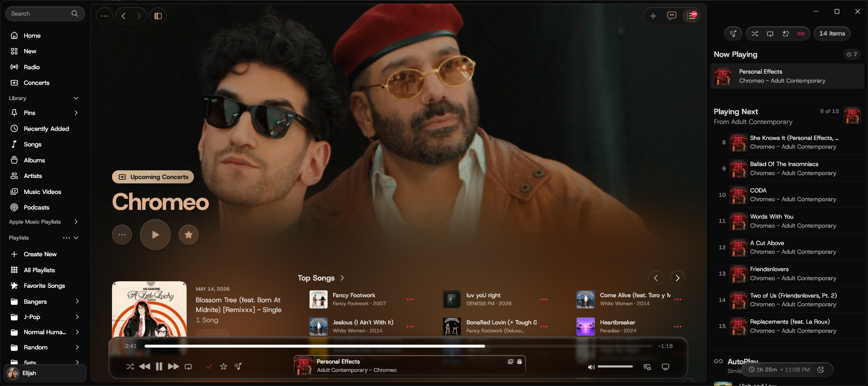Click Create New playlist
The width and height of the screenshot is (868, 386).
coord(45,254)
